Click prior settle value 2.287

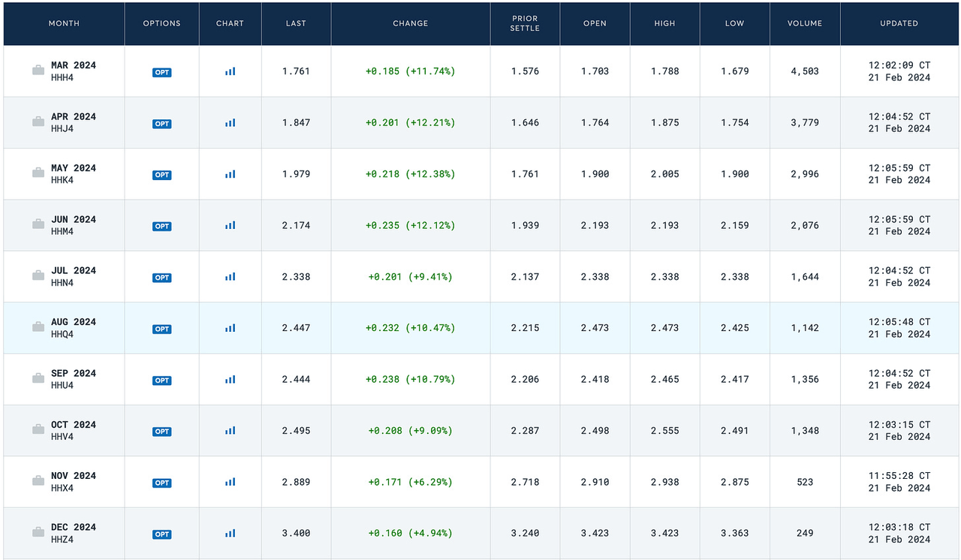[x=525, y=431]
